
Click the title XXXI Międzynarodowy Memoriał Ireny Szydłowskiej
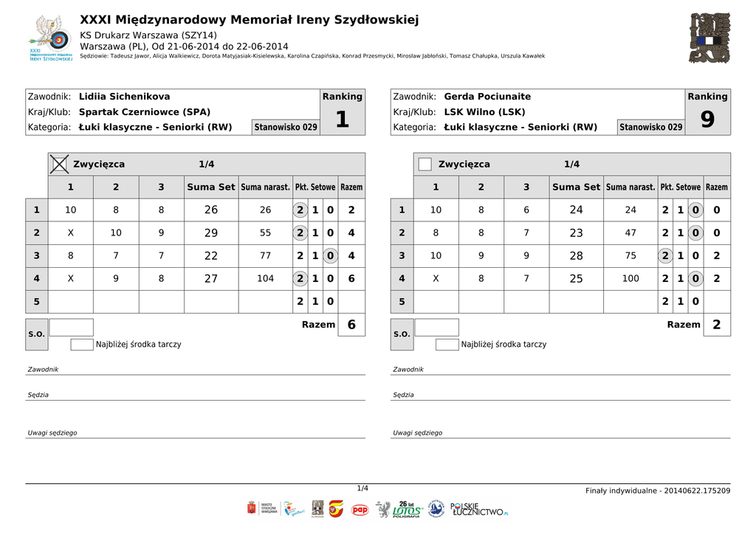[x=249, y=20]
